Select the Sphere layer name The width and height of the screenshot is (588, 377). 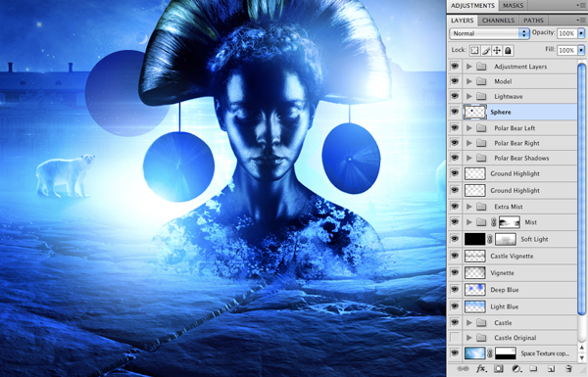501,112
